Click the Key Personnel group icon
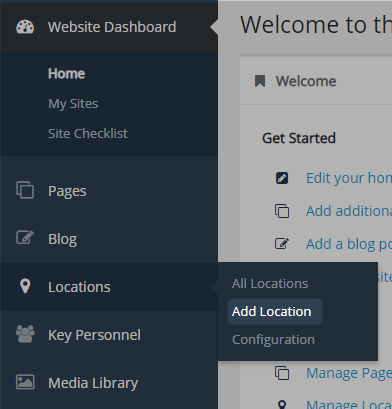The width and height of the screenshot is (392, 409). coord(25,334)
